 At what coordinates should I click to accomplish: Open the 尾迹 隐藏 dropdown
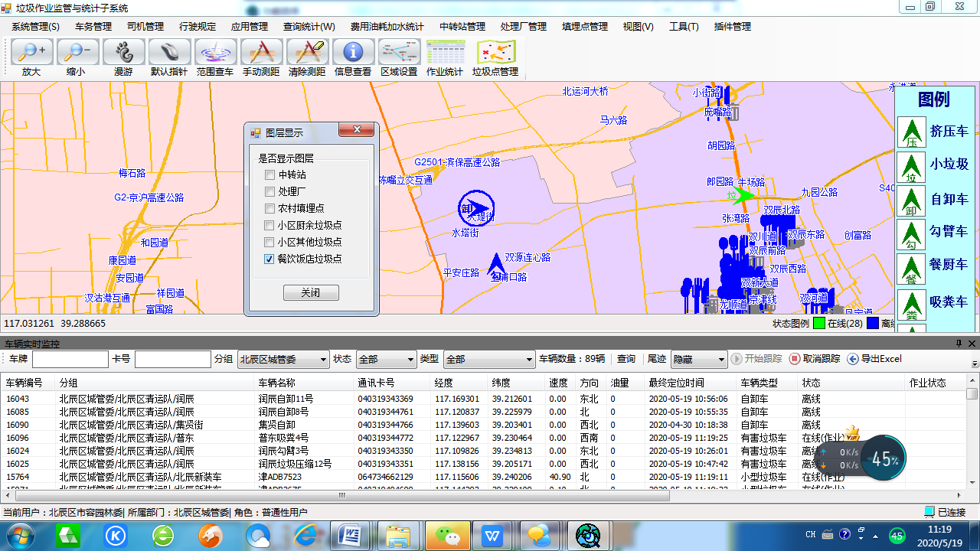pos(720,360)
